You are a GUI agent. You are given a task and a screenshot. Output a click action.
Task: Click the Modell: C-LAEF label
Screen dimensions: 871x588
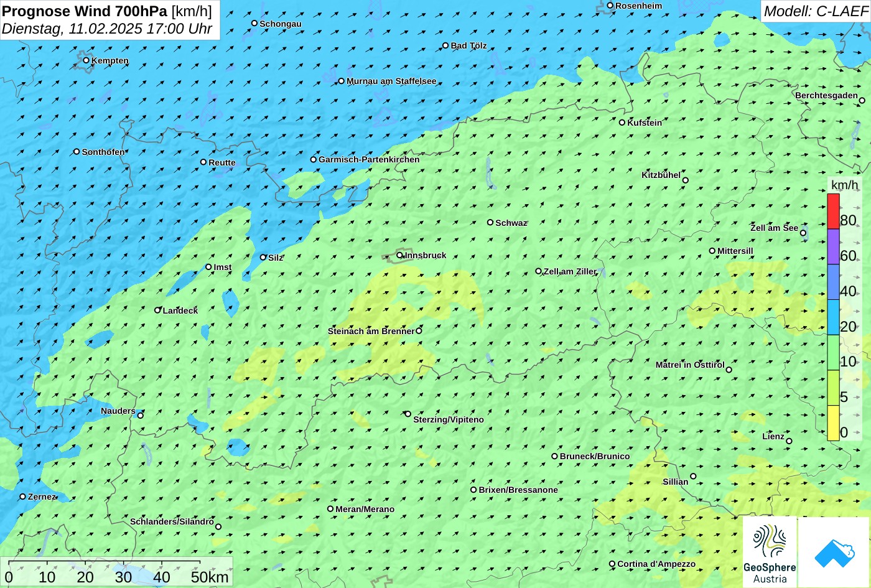(815, 11)
